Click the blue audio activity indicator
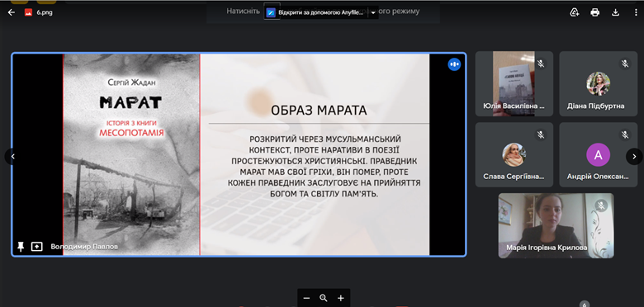 coord(454,64)
